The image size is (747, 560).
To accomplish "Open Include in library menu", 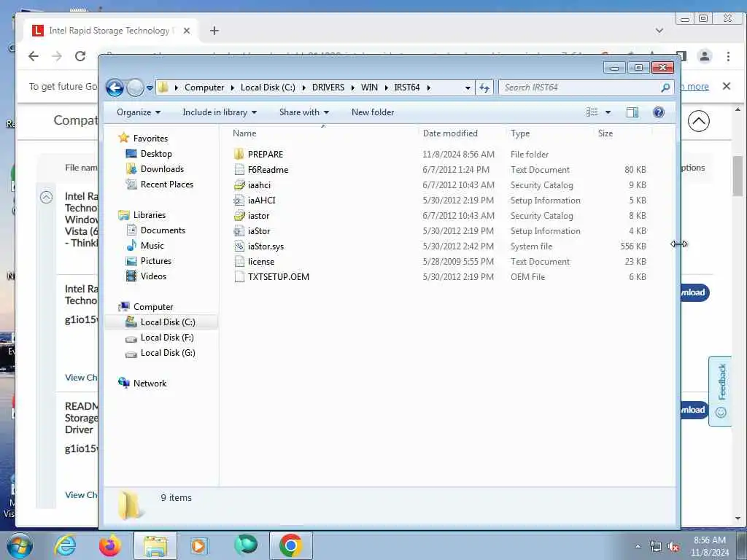I will (x=219, y=112).
